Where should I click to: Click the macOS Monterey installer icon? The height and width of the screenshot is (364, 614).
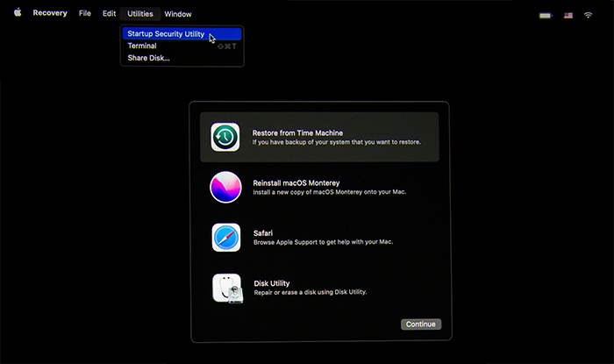(225, 187)
